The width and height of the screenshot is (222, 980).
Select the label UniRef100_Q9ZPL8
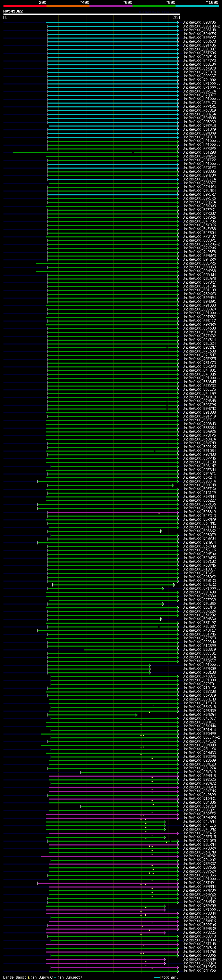click(199, 125)
